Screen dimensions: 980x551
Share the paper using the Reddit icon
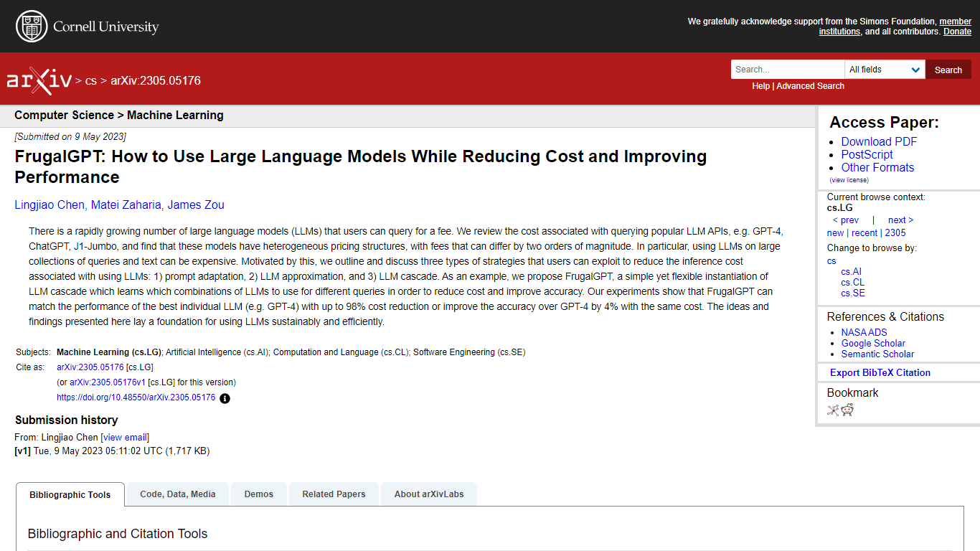pyautogui.click(x=847, y=410)
